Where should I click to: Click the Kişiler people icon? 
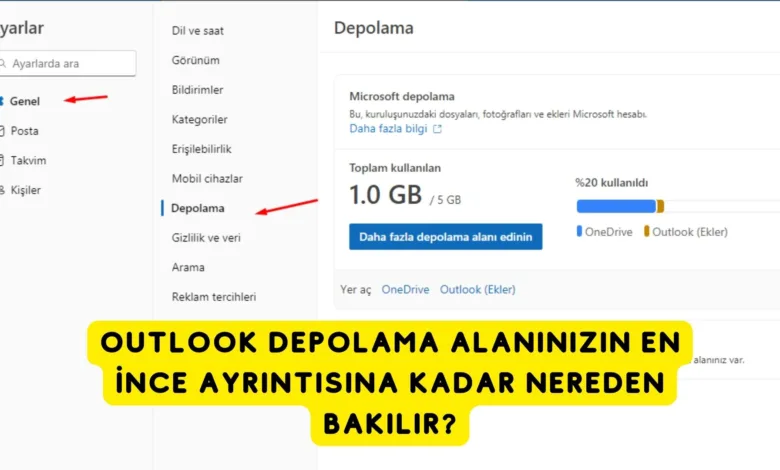(2, 190)
